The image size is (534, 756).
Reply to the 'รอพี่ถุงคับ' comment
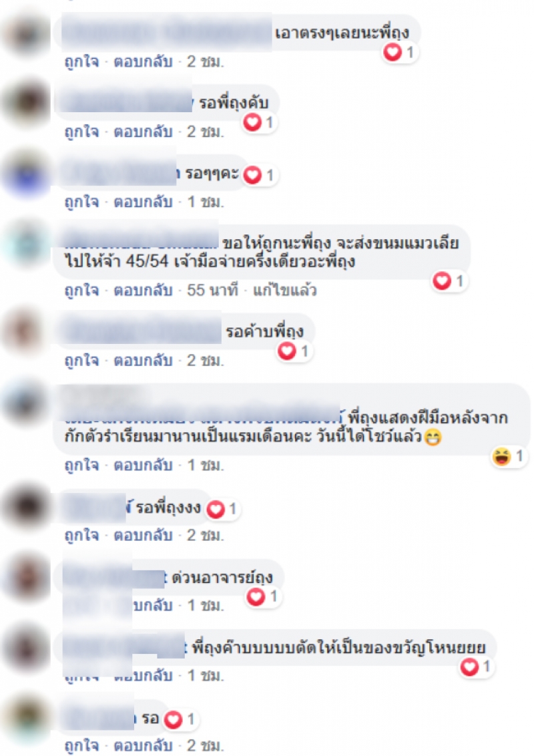143,132
